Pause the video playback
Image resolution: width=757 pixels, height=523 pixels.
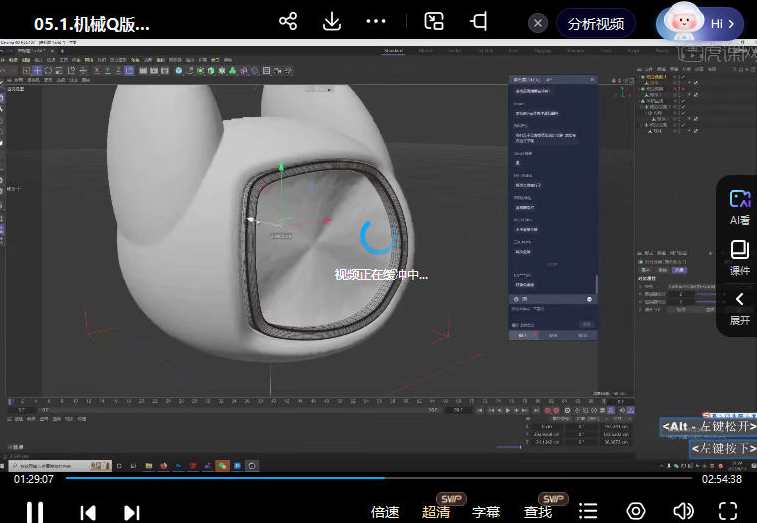(x=34, y=511)
